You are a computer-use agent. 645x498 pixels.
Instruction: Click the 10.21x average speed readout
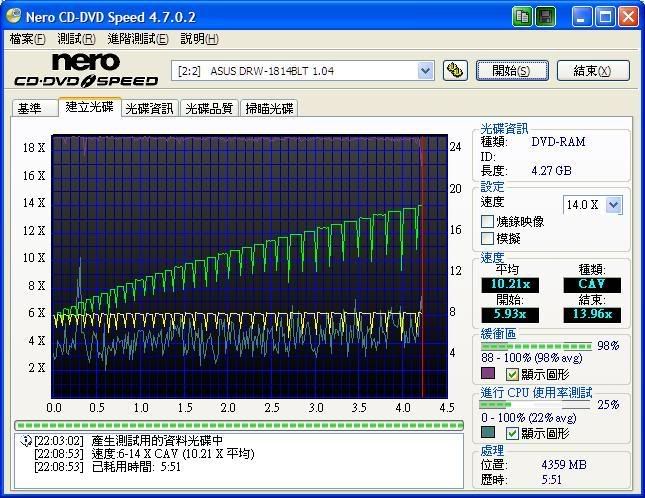[x=510, y=285]
